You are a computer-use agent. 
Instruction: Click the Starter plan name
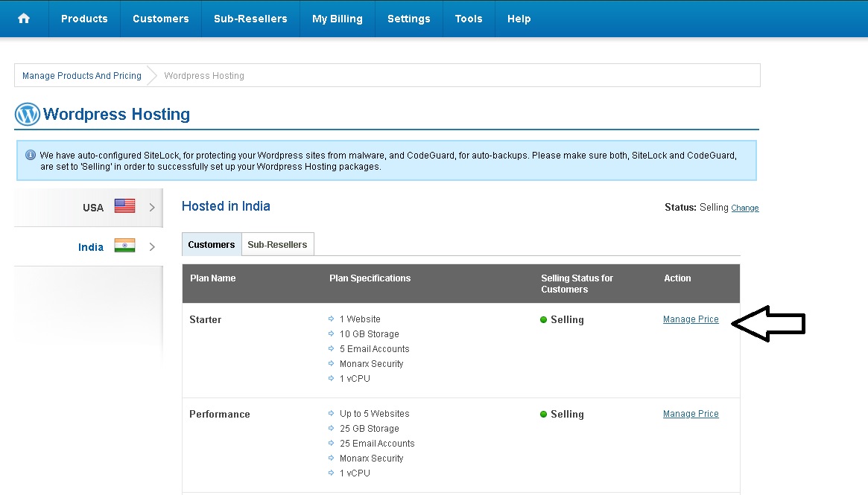(206, 319)
